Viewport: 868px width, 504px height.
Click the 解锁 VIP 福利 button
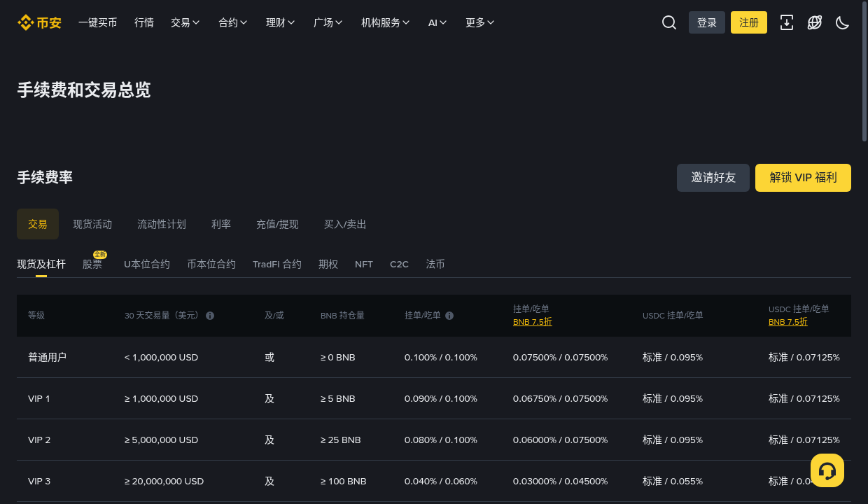803,178
